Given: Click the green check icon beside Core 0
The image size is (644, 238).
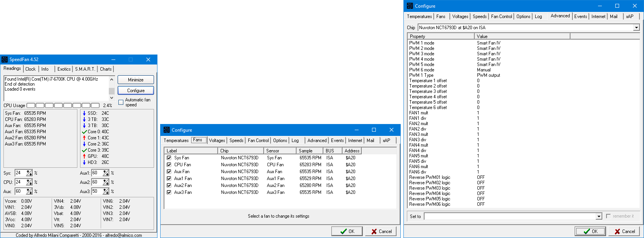Looking at the screenshot, I should click(84, 132).
